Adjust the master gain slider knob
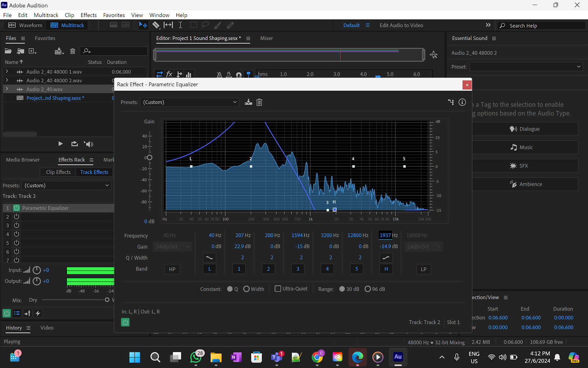 149,158
